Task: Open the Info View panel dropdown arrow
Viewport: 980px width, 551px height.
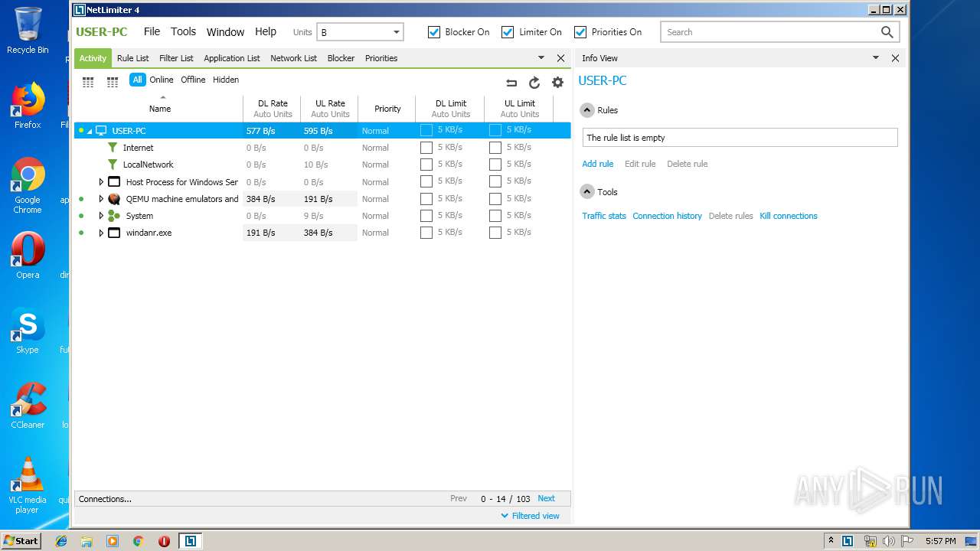Action: point(876,58)
